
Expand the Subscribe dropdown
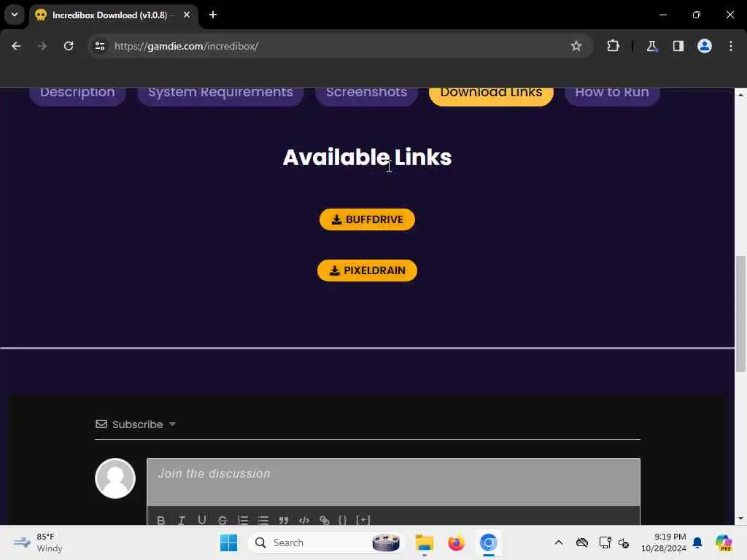point(136,424)
